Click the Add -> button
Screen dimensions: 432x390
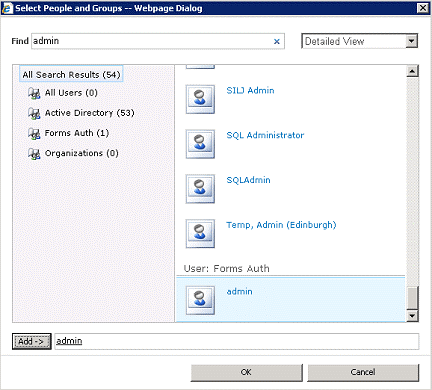click(32, 341)
